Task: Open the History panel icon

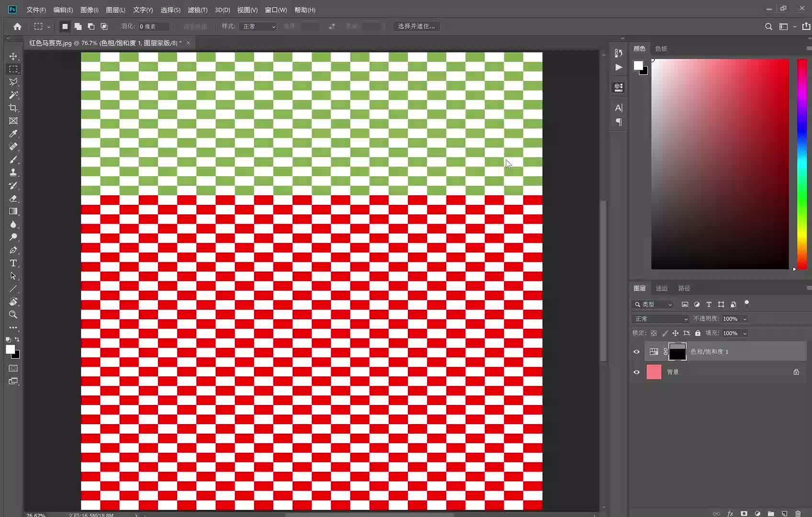Action: (x=619, y=53)
